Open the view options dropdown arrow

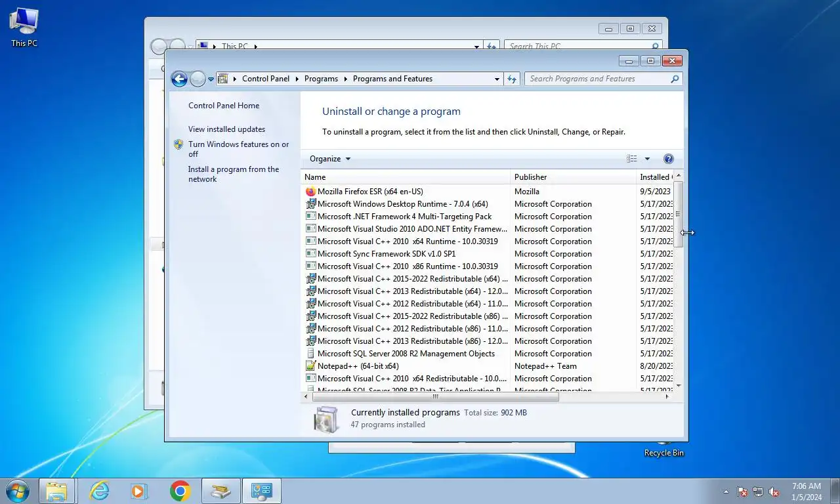pyautogui.click(x=647, y=159)
